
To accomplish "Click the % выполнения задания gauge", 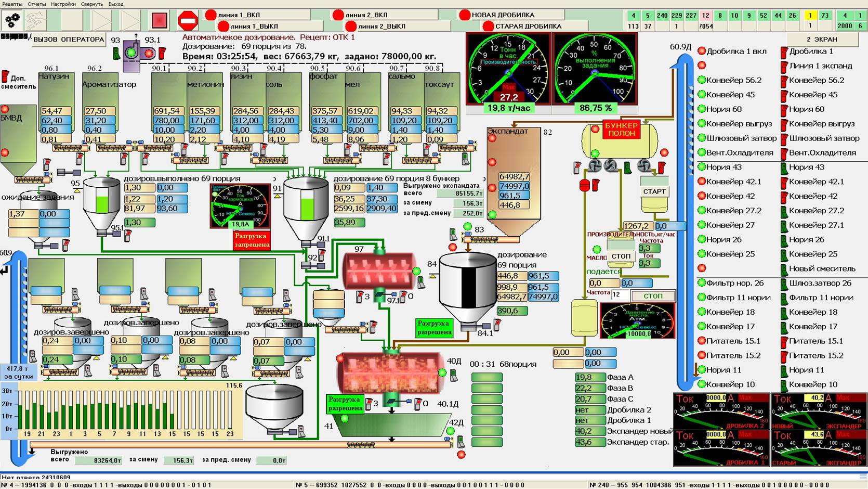I will coord(595,69).
